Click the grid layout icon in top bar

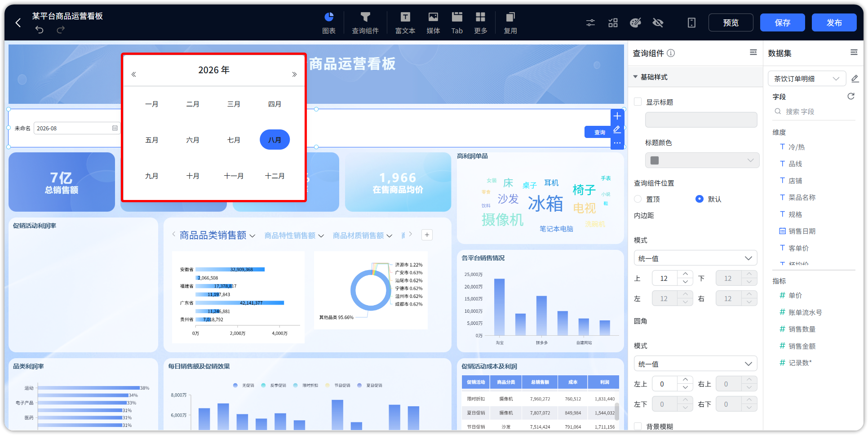pos(613,22)
